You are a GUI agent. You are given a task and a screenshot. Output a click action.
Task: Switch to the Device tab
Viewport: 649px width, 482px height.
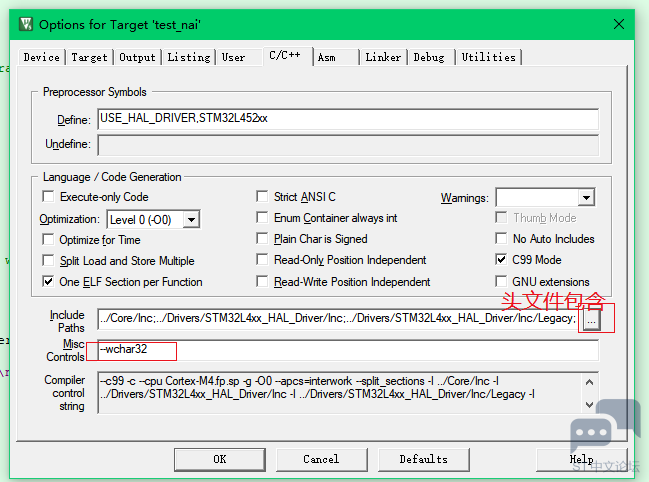point(42,57)
